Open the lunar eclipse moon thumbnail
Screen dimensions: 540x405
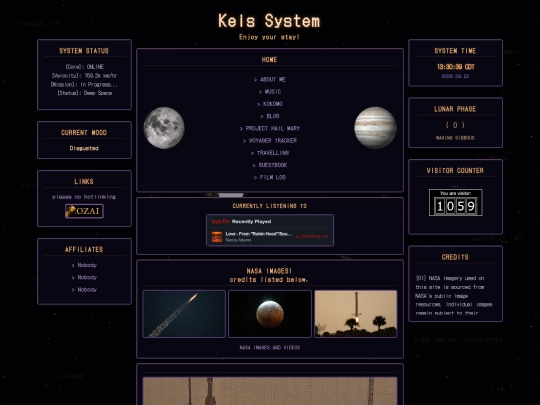coord(270,314)
